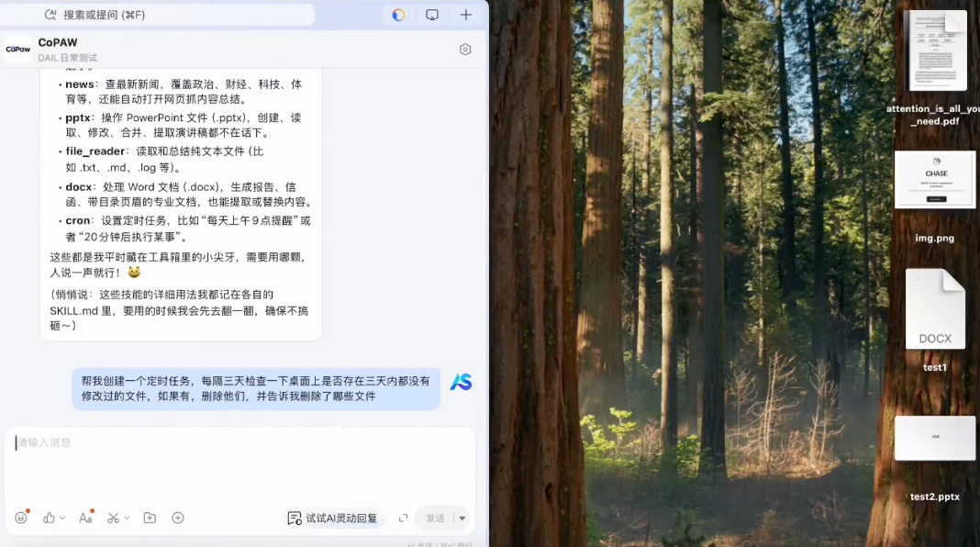980x547 pixels.
Task: Select the scissors screenshot tool
Action: pos(113,518)
